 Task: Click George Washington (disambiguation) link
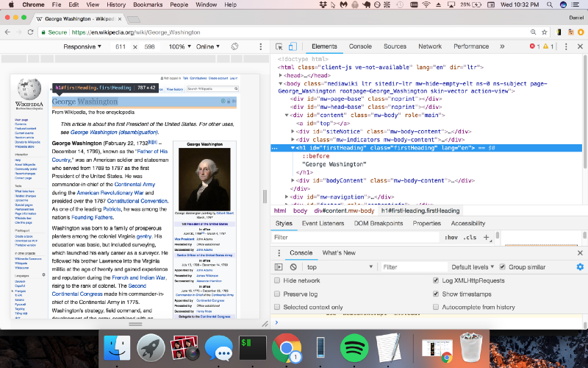(115, 132)
